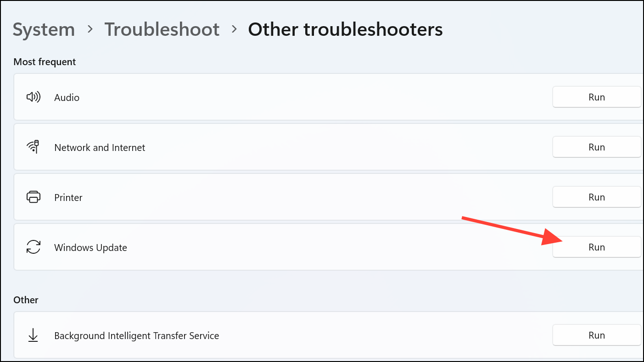Screen dimensions: 644x362
Task: Run the Audio troubleshooter
Action: click(597, 97)
